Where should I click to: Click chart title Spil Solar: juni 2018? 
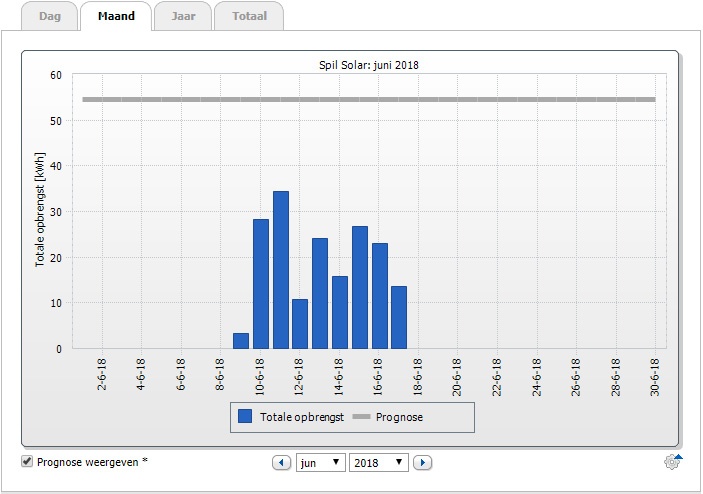pyautogui.click(x=369, y=65)
